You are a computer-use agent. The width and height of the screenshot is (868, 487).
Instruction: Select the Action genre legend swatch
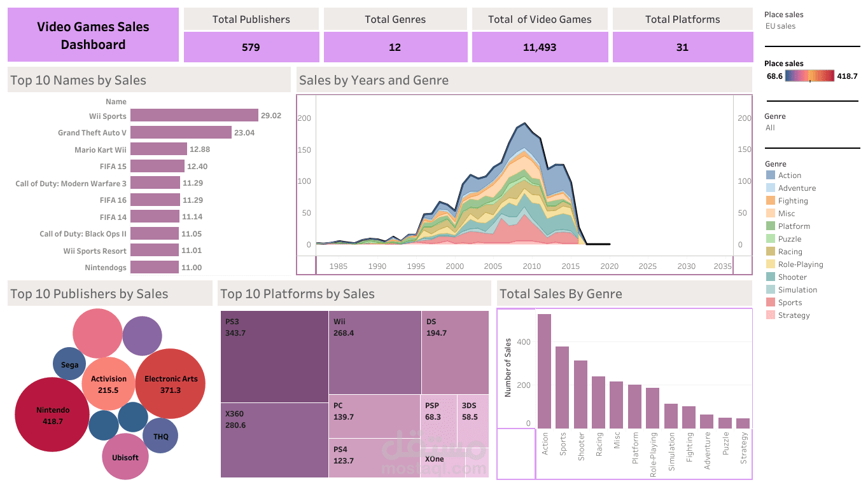click(x=770, y=175)
